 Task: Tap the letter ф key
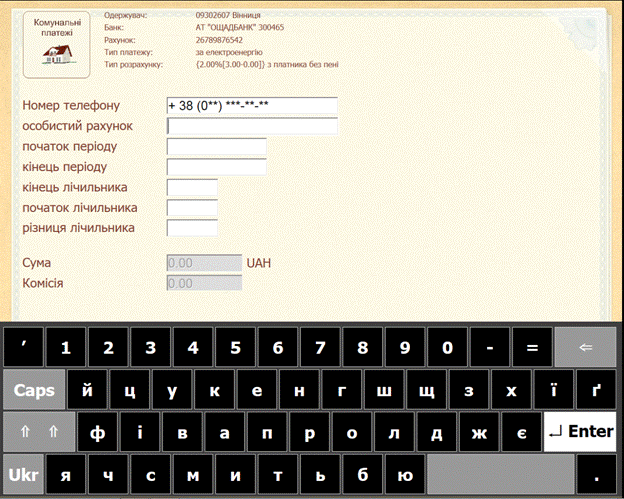[x=97, y=432]
